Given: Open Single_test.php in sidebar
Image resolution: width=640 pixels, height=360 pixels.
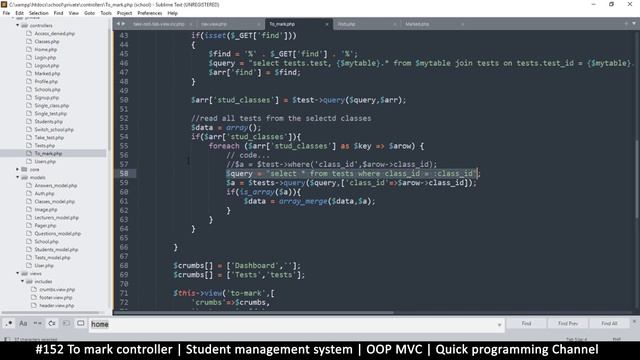Looking at the screenshot, I should coord(51,113).
